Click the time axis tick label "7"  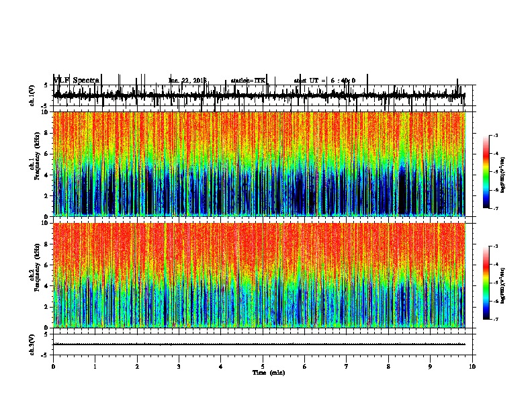[x=347, y=367]
